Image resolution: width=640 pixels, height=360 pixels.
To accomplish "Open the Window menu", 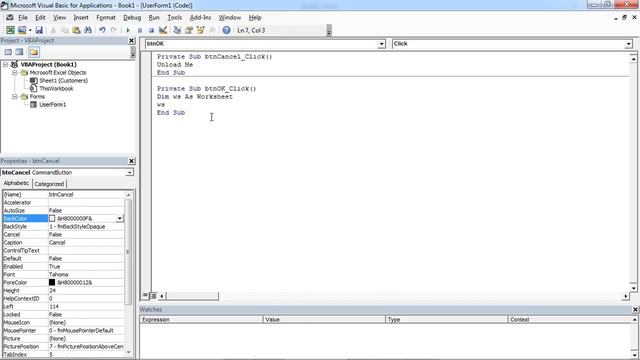I will [229, 18].
